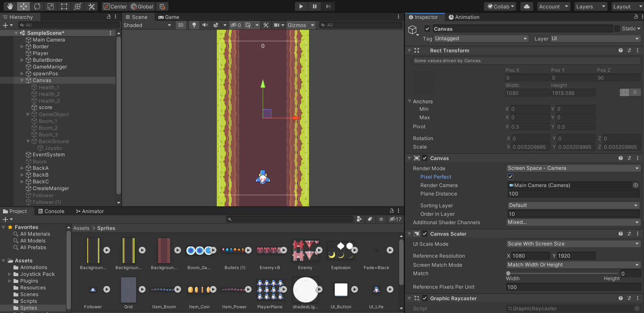Open cloud services panel

pyautogui.click(x=527, y=6)
